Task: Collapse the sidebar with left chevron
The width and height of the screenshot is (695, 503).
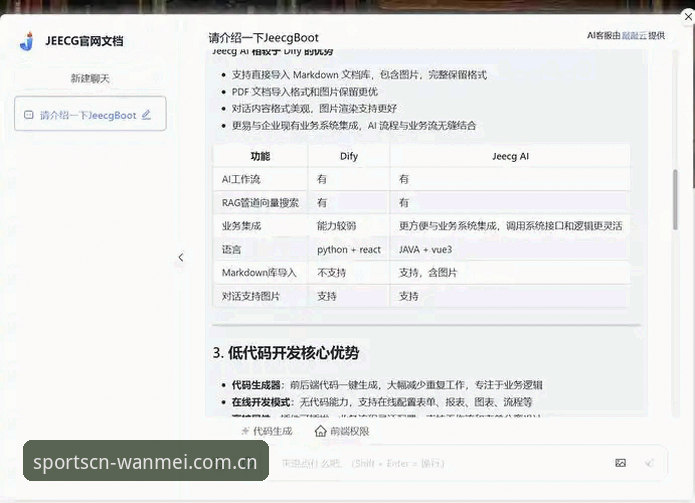Action: (x=180, y=257)
